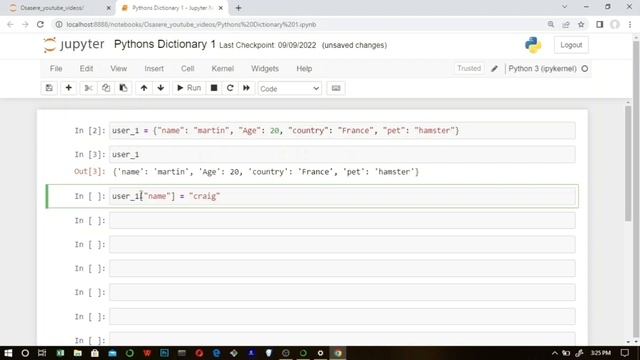Restart kernel and run all cells

point(247,88)
